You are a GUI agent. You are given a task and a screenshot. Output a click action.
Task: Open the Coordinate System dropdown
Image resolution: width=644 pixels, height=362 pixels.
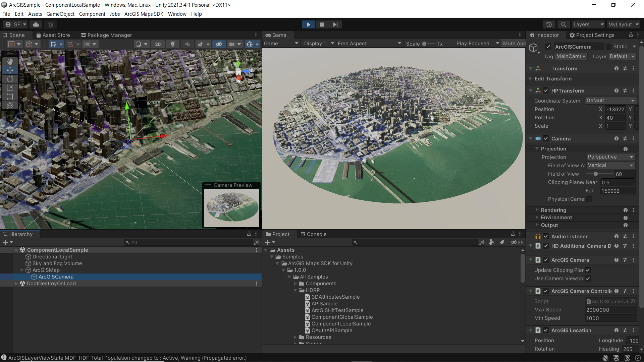610,101
